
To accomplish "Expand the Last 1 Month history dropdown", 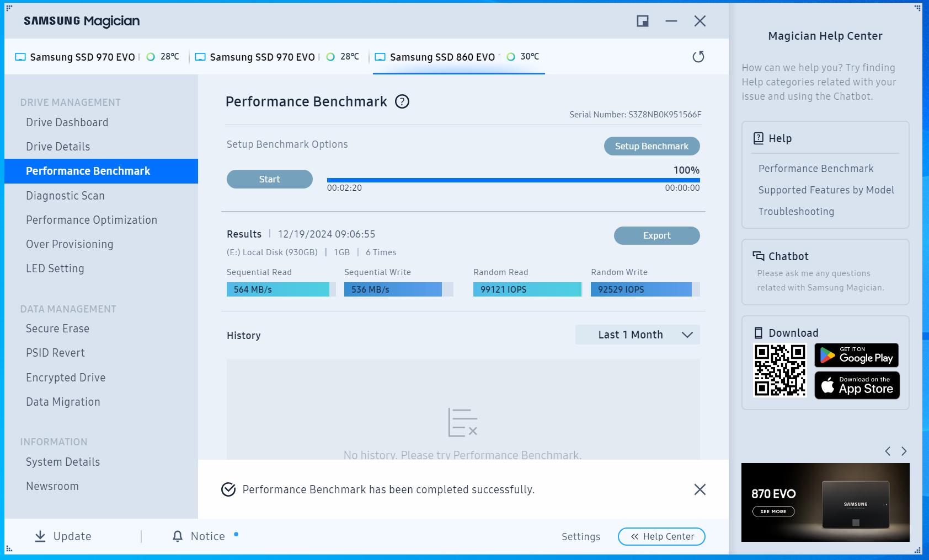I will click(x=638, y=335).
